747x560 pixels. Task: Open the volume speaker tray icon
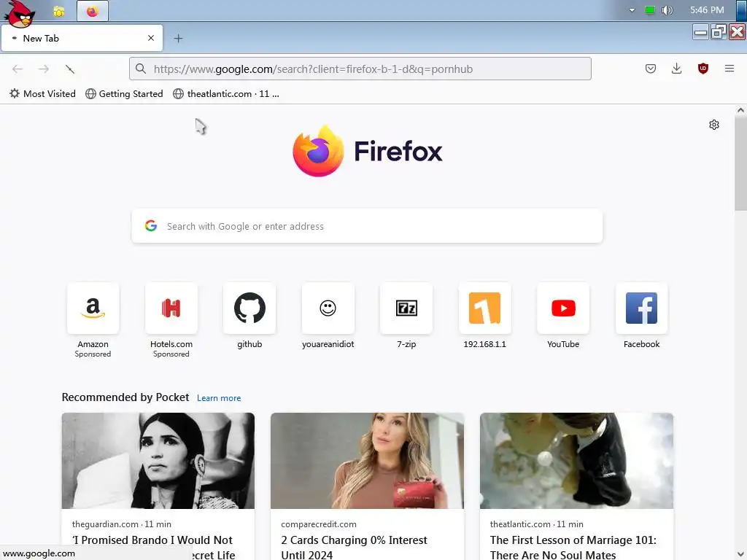click(667, 10)
